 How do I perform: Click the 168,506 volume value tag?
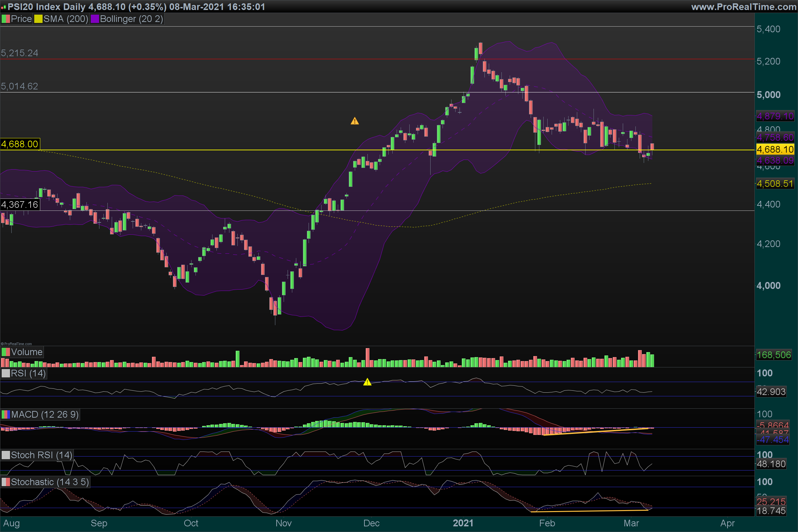(774, 355)
